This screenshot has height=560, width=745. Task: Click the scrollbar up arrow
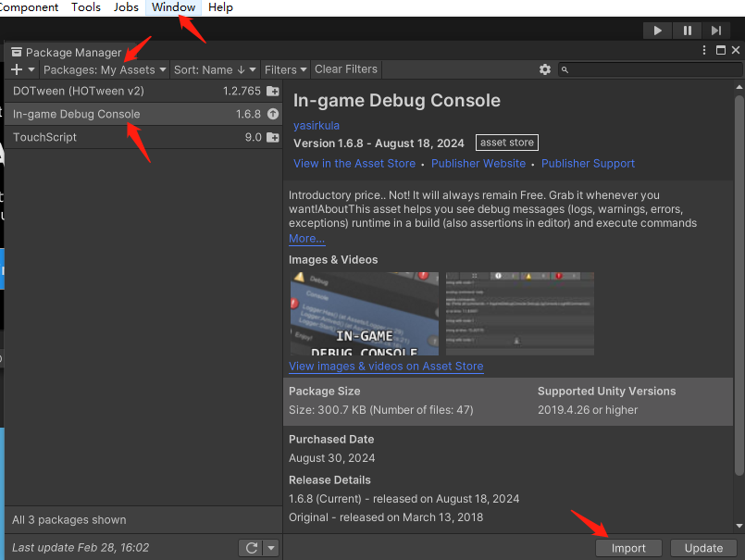[x=739, y=87]
